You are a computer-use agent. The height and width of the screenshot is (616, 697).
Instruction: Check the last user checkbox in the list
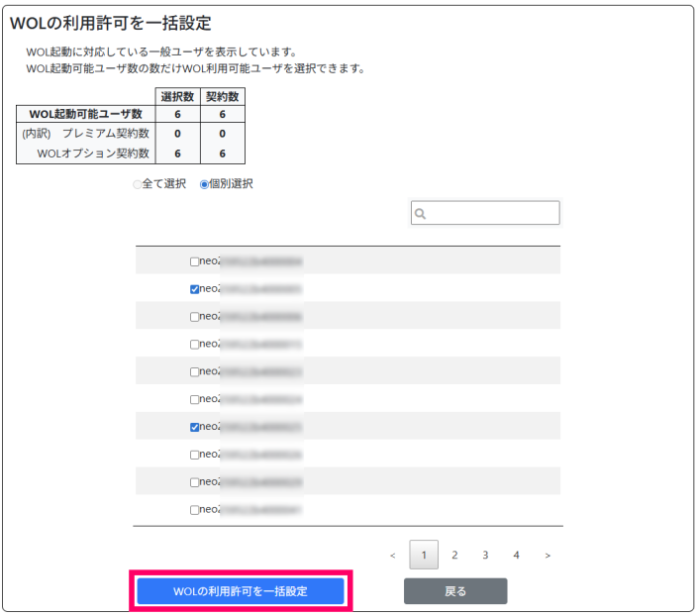pyautogui.click(x=194, y=510)
